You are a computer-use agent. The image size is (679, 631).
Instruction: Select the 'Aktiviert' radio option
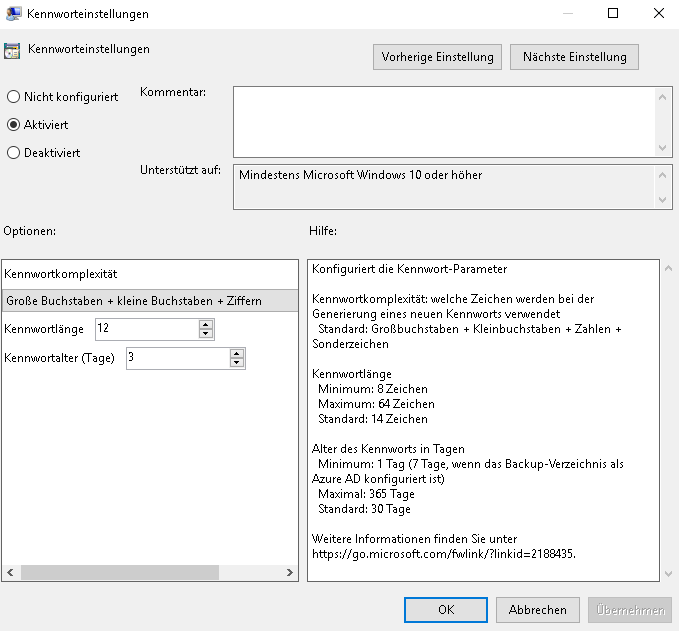tap(13, 125)
